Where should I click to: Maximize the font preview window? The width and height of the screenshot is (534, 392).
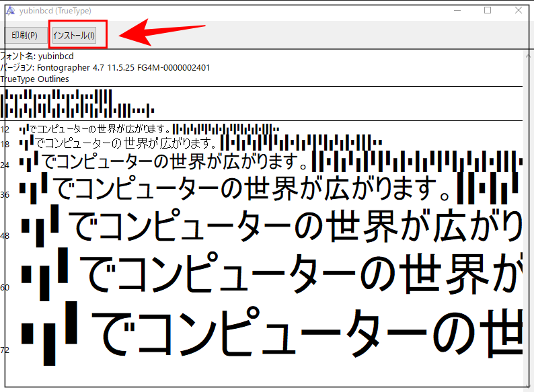click(x=488, y=11)
